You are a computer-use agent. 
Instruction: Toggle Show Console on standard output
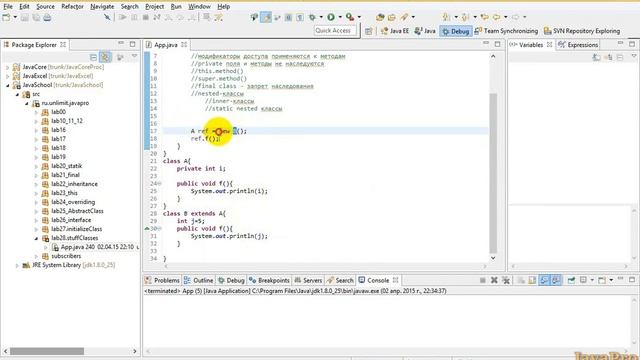[544, 280]
